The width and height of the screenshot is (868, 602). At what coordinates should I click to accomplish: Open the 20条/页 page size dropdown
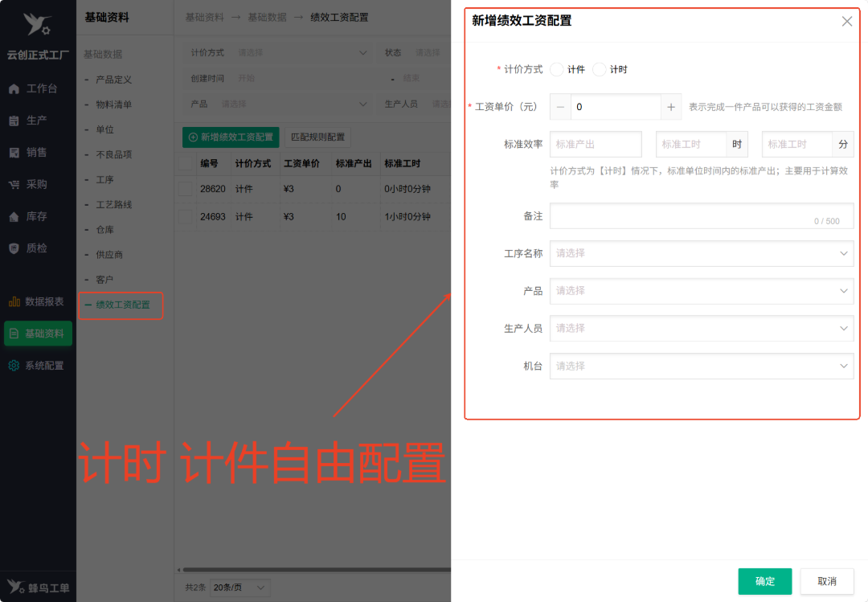point(241,587)
